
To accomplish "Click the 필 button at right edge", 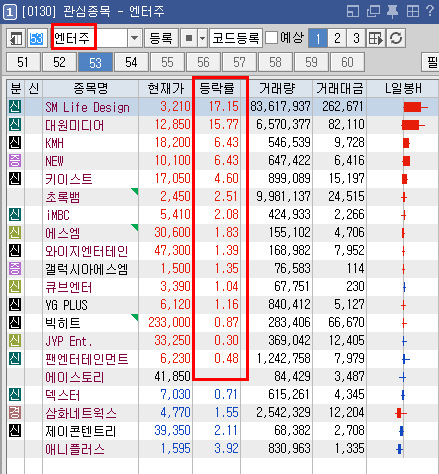I will [431, 62].
